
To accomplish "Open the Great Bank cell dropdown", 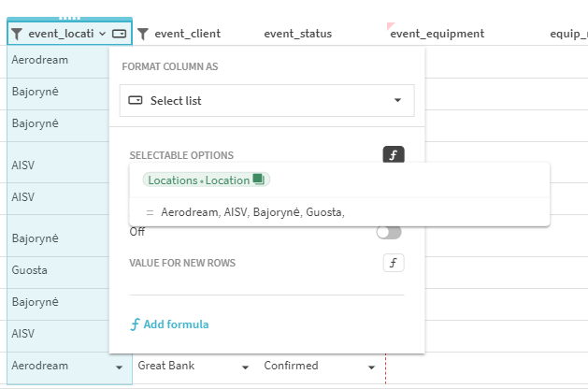I will [245, 367].
